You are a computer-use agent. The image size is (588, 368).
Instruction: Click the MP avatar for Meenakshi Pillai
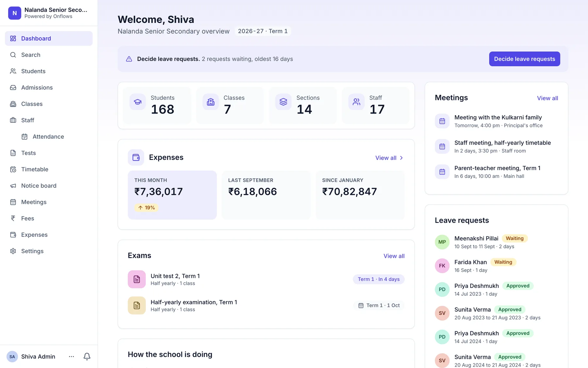point(442,242)
